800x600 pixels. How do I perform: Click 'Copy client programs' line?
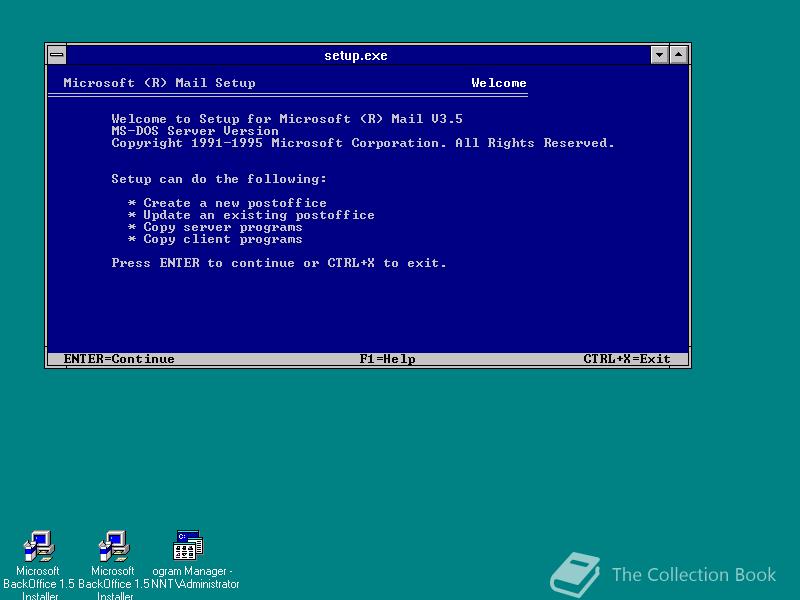pos(215,239)
